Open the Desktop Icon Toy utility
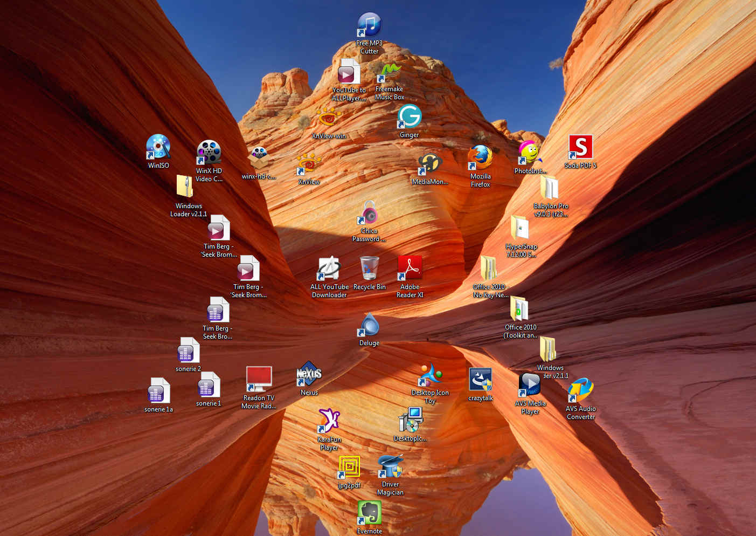The image size is (756, 536). 431,374
